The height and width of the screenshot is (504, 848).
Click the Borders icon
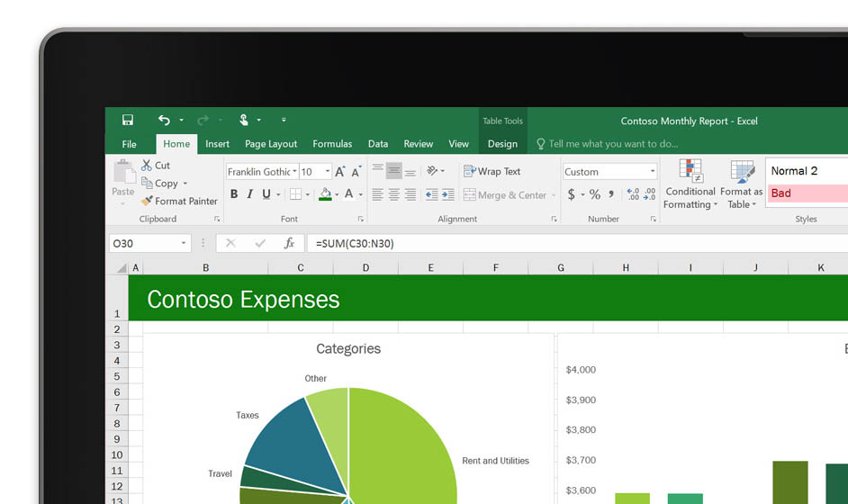click(295, 194)
